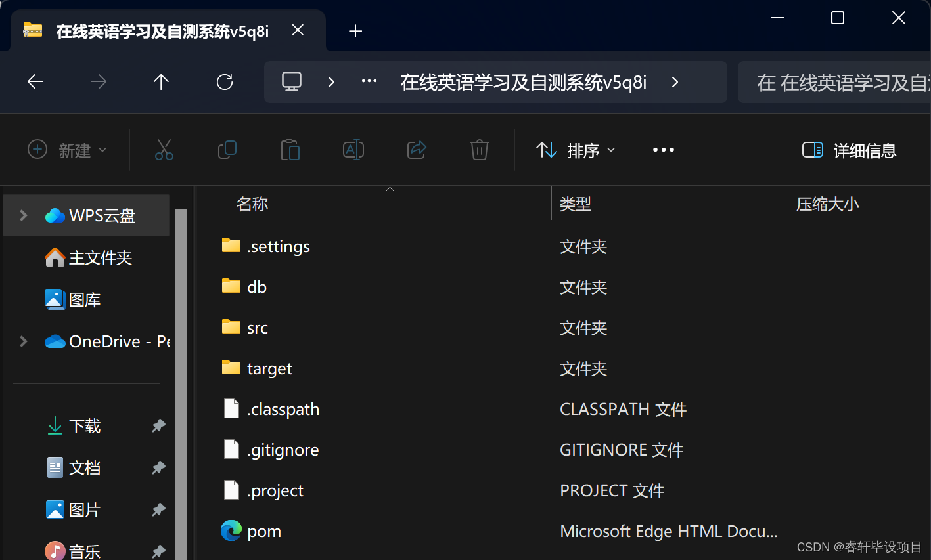
Task: Open OneDrive in navigation pane
Action: coord(107,341)
